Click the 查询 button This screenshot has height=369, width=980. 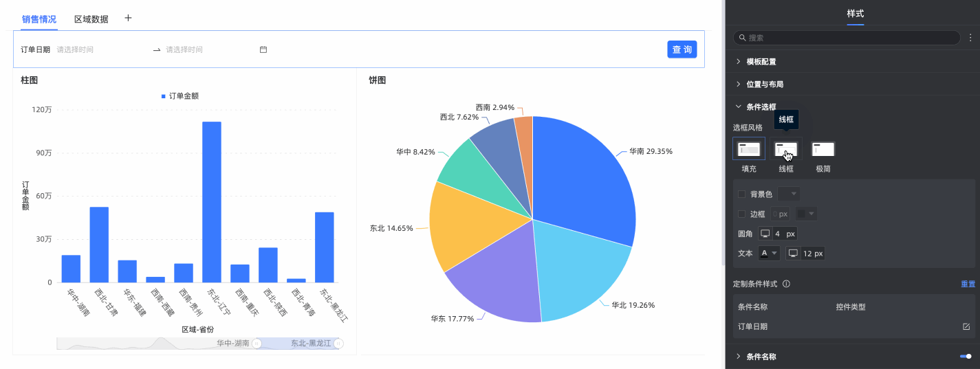(682, 49)
